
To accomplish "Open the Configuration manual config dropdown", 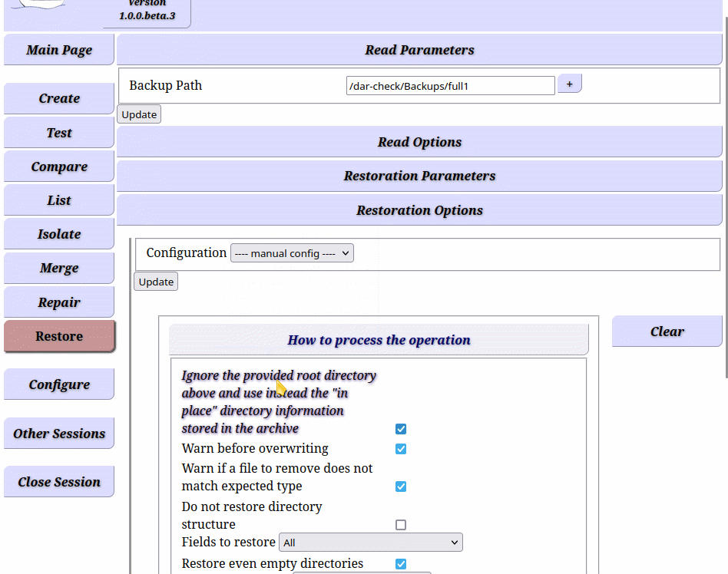I will pyautogui.click(x=292, y=253).
